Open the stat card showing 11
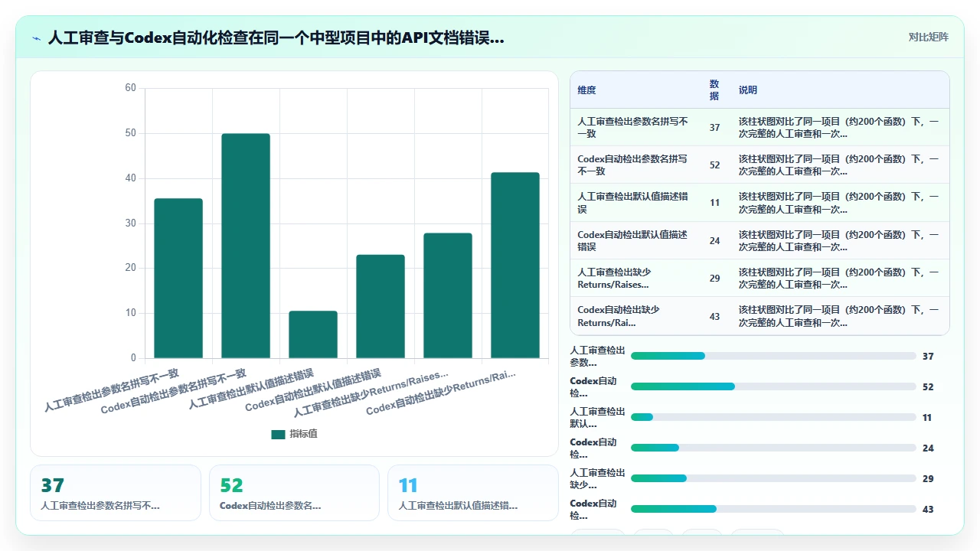 pyautogui.click(x=473, y=493)
